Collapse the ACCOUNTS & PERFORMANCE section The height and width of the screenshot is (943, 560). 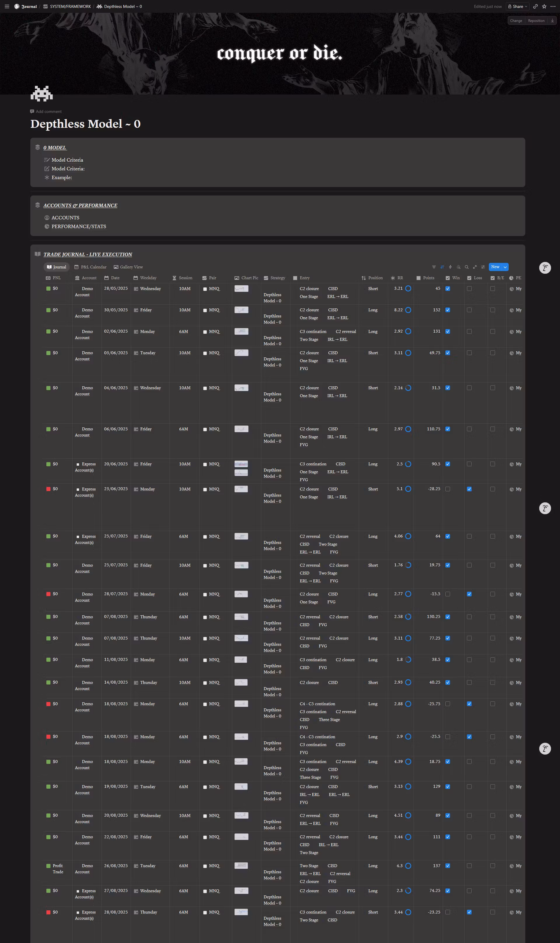pyautogui.click(x=37, y=205)
